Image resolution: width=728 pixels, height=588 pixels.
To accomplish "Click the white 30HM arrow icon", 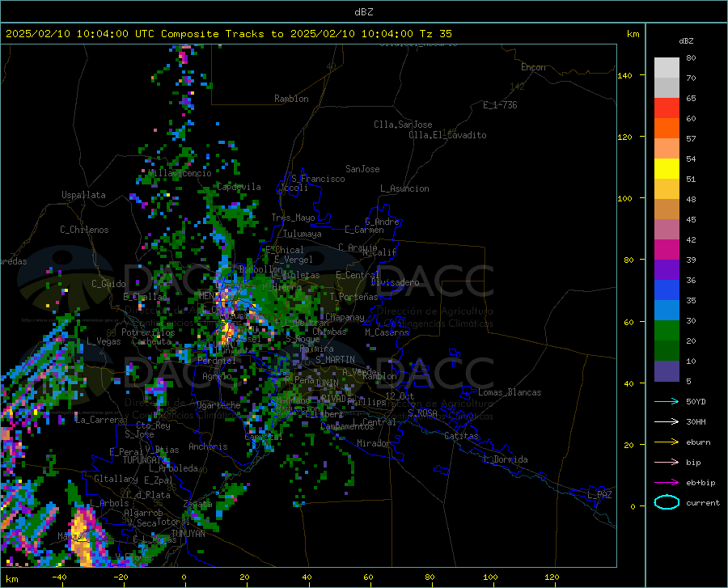I will pyautogui.click(x=667, y=422).
